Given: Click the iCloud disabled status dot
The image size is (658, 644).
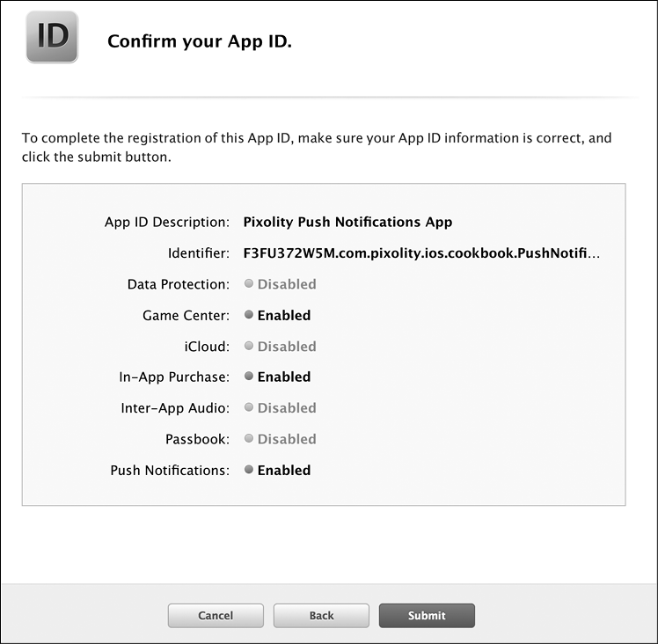Looking at the screenshot, I should coord(249,347).
